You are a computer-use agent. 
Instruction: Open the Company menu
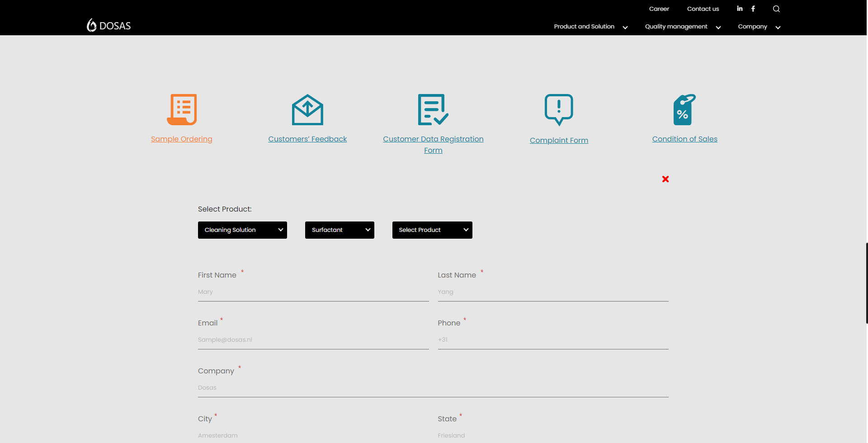click(x=759, y=27)
